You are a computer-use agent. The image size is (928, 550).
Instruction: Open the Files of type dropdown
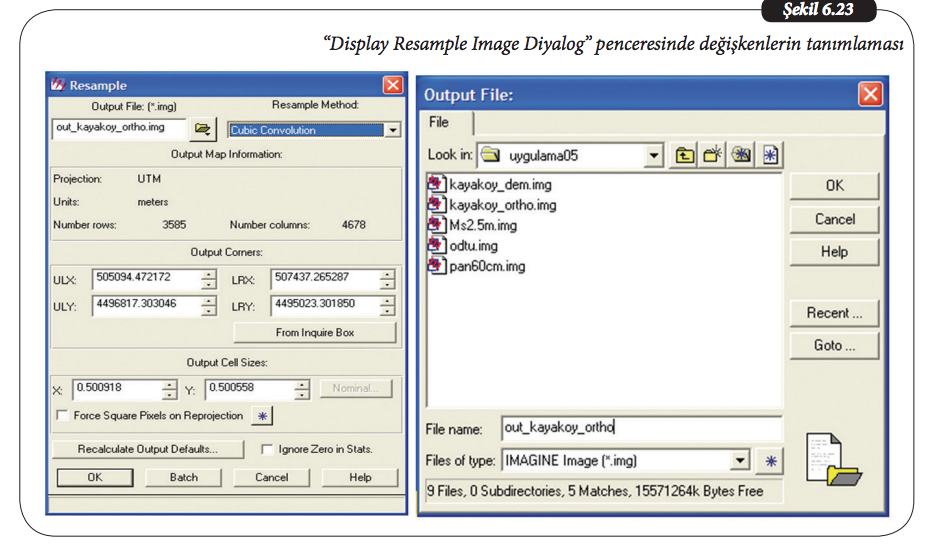[740, 461]
